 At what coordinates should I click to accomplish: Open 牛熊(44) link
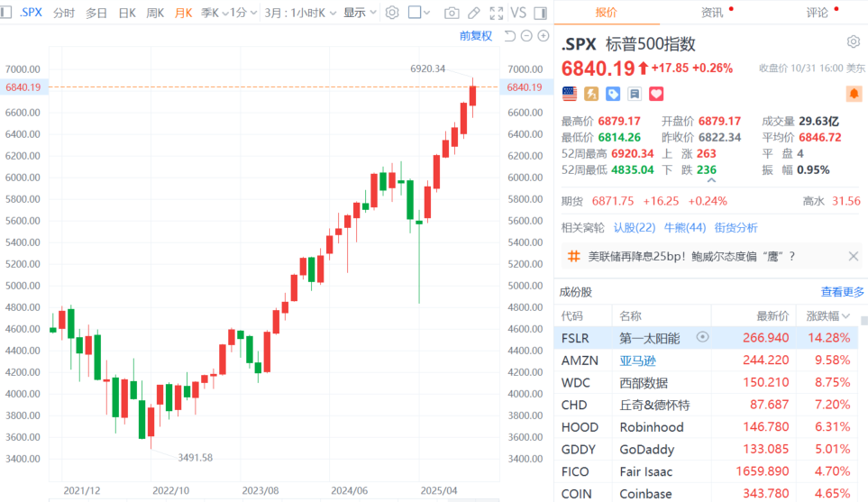pyautogui.click(x=685, y=227)
